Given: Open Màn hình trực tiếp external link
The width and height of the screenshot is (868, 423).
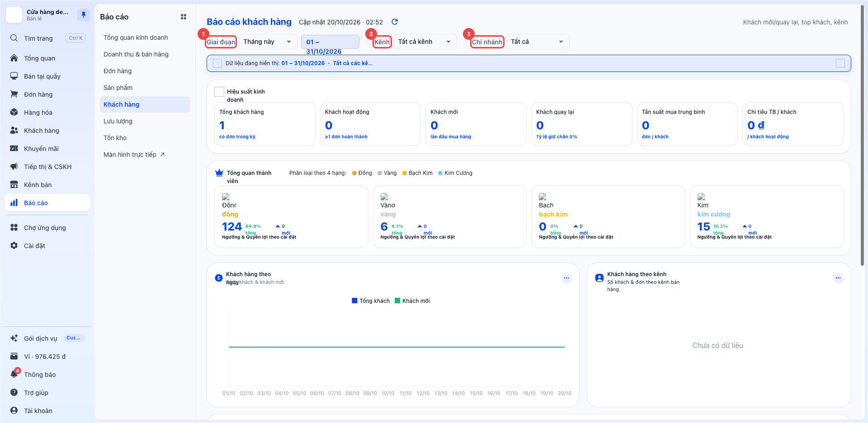Looking at the screenshot, I should pyautogui.click(x=145, y=155).
